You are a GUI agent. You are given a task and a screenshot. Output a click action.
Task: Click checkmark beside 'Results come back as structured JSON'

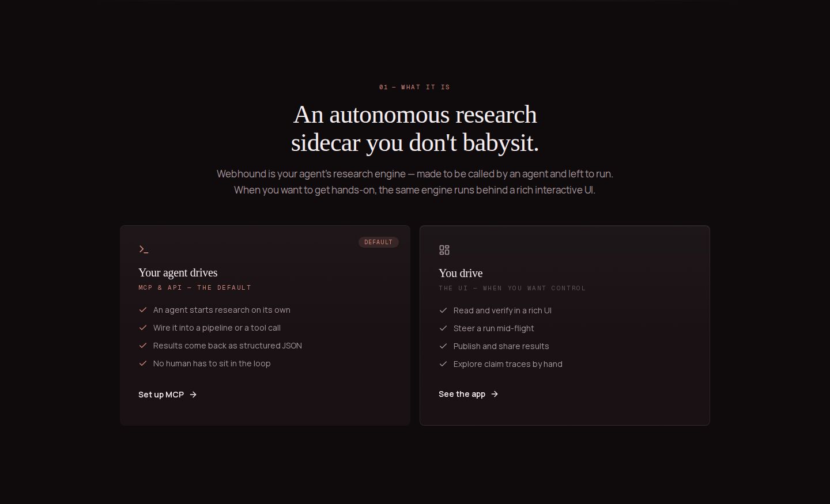[x=143, y=346]
